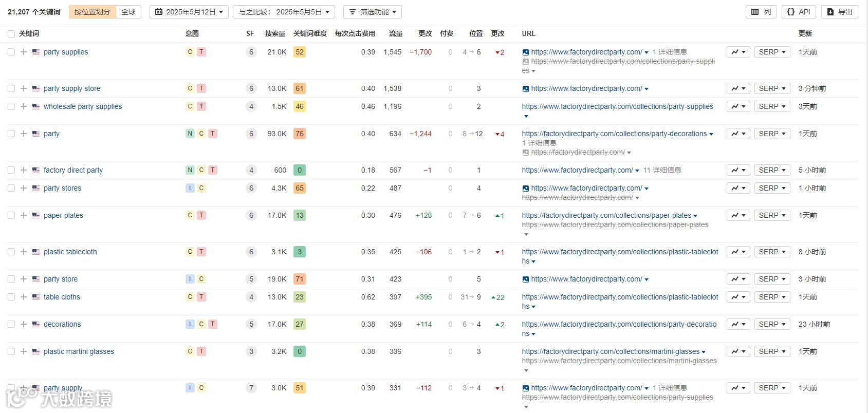Open trend chart for plastic martini glasses
This screenshot has height=413, width=868.
(x=738, y=351)
